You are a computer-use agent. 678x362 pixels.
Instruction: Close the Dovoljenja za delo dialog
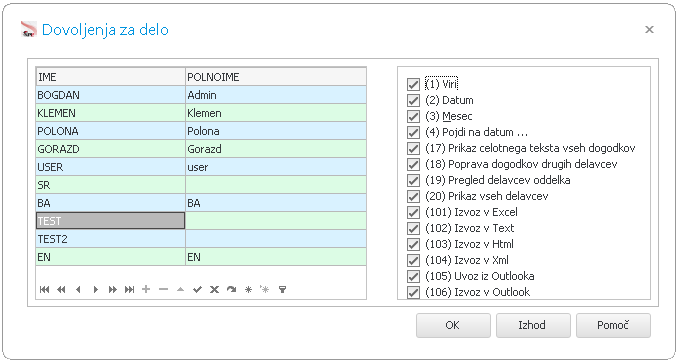(x=649, y=29)
